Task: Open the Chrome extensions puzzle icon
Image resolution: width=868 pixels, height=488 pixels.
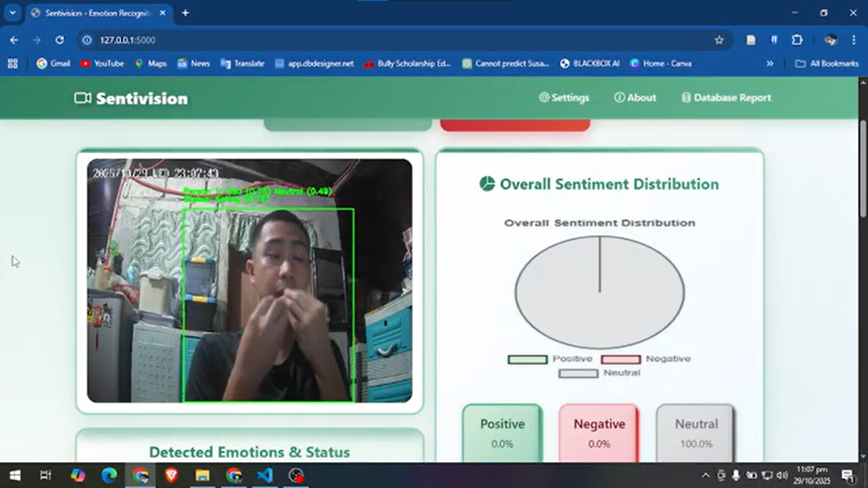Action: (x=797, y=39)
